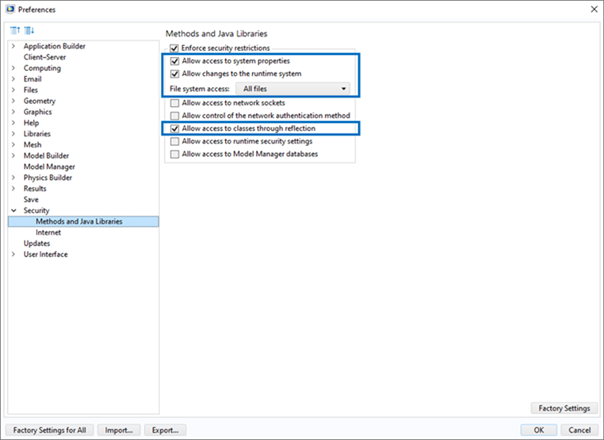Select the Save preferences page
This screenshot has width=604, height=440.
(31, 200)
